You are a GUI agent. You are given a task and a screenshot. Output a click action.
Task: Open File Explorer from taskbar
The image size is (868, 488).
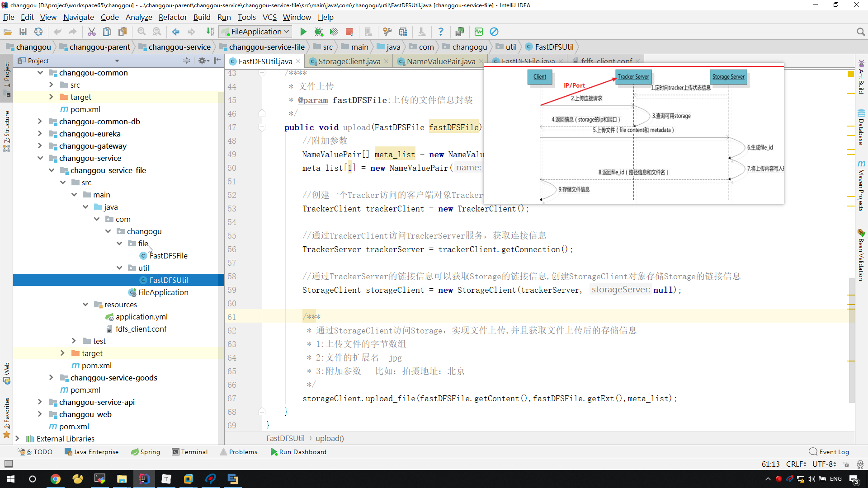click(x=122, y=479)
